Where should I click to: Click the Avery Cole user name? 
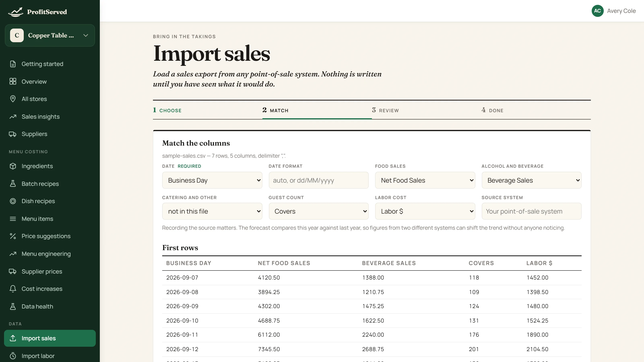pyautogui.click(x=621, y=11)
